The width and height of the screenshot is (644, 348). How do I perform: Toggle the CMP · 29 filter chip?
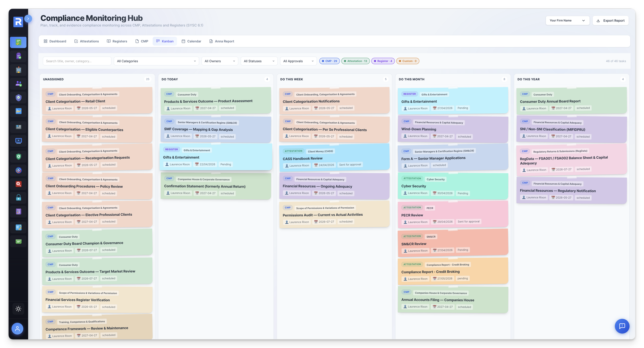329,61
